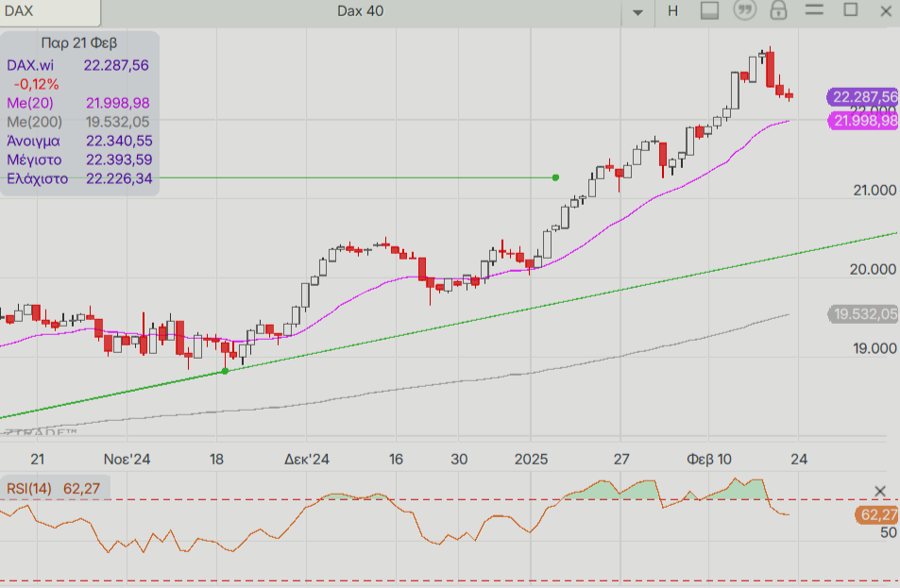Click the 2025 date axis label
Image resolution: width=900 pixels, height=588 pixels.
(532, 460)
